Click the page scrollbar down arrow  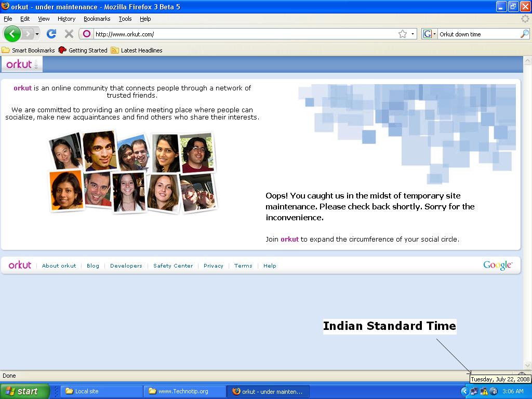coord(527,366)
